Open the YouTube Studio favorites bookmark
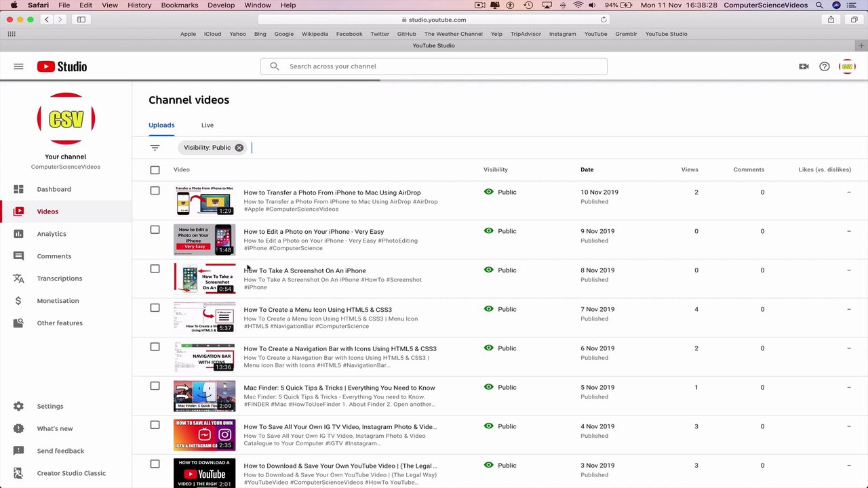 click(x=666, y=34)
